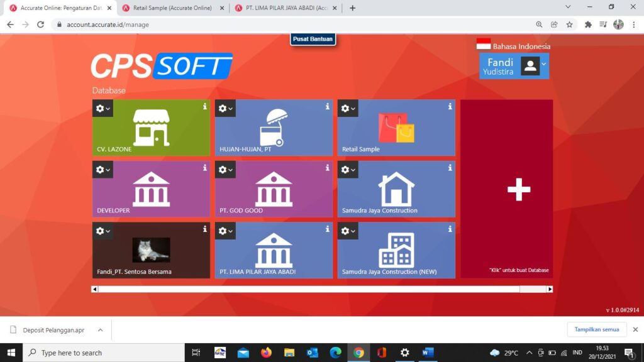Viewport: 644px width, 362px height.
Task: Expand settings gear on Samudra Jaya Construction (NEW)
Action: click(x=348, y=231)
